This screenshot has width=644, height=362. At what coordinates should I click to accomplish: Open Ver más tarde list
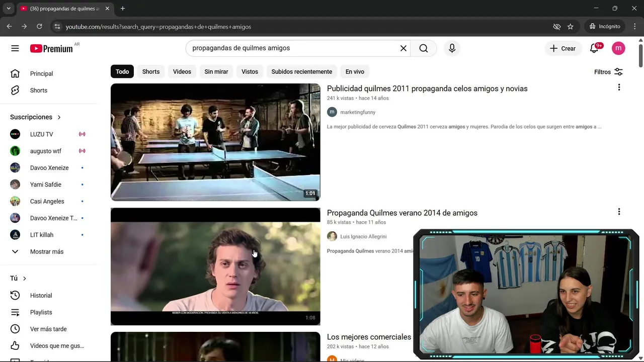(48, 329)
